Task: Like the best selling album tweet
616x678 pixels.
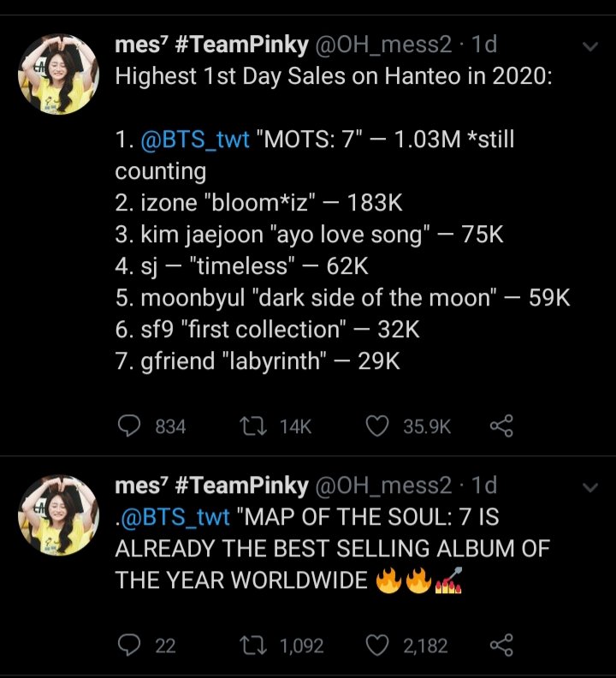Action: tap(377, 645)
